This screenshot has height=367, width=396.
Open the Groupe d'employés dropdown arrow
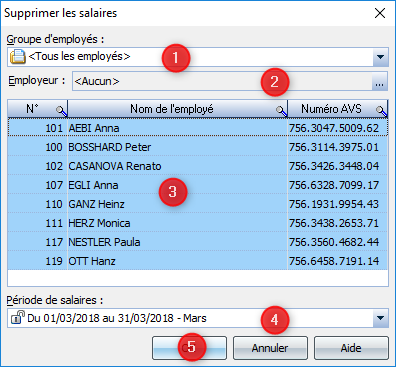click(380, 57)
